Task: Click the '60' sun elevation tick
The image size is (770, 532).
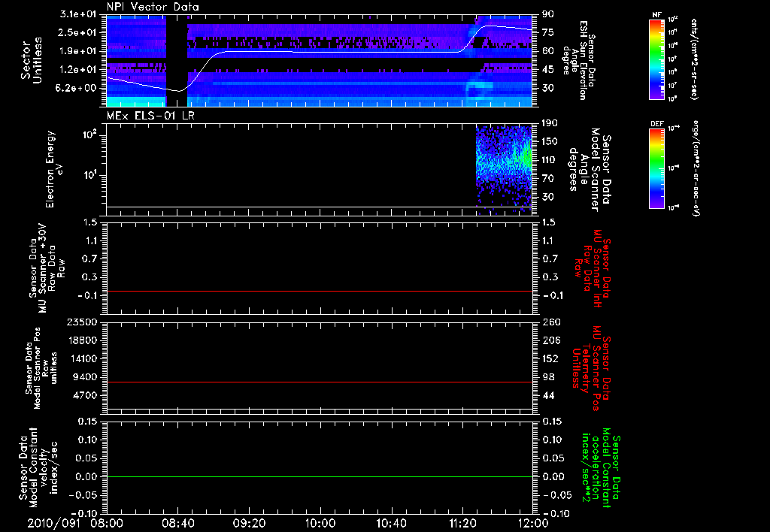Action: click(x=547, y=51)
